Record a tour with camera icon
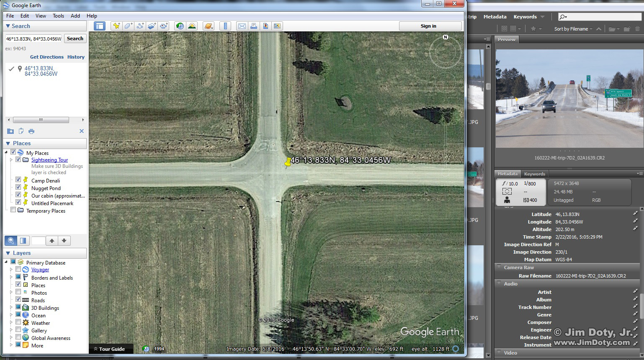The width and height of the screenshot is (644, 360). (x=163, y=26)
